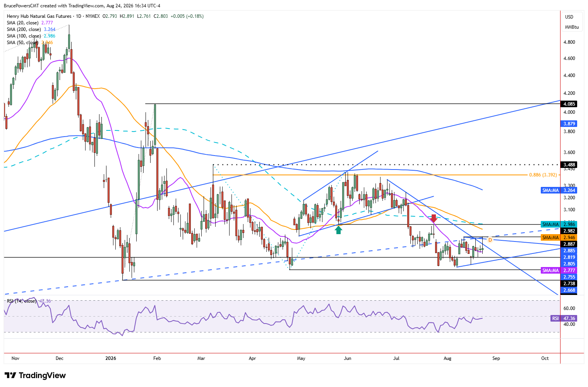588x387 pixels.
Task: Click the black 2.982 price label
Action: 569,231
